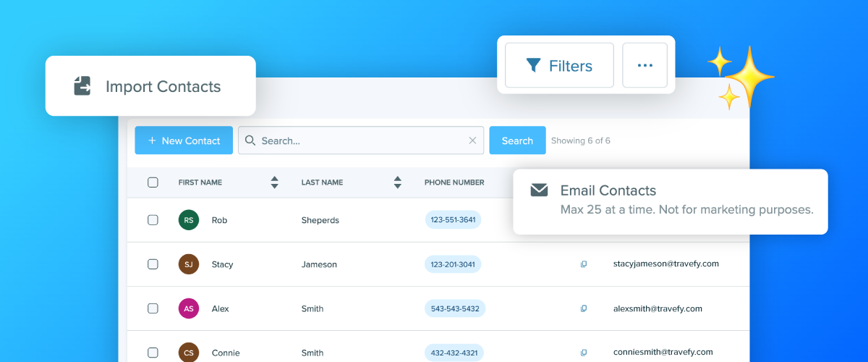The width and height of the screenshot is (868, 362).
Task: Click the first name Stacy
Action: [223, 264]
